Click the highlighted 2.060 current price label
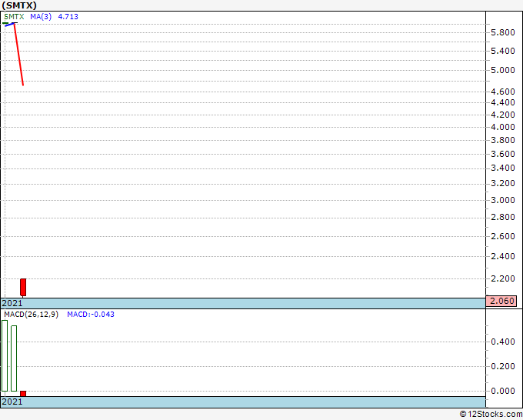This screenshot has height=420, width=523. pyautogui.click(x=501, y=301)
